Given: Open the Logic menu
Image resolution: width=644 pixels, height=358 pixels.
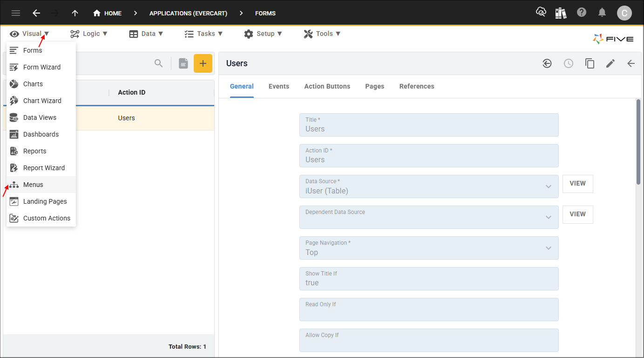Looking at the screenshot, I should [89, 34].
